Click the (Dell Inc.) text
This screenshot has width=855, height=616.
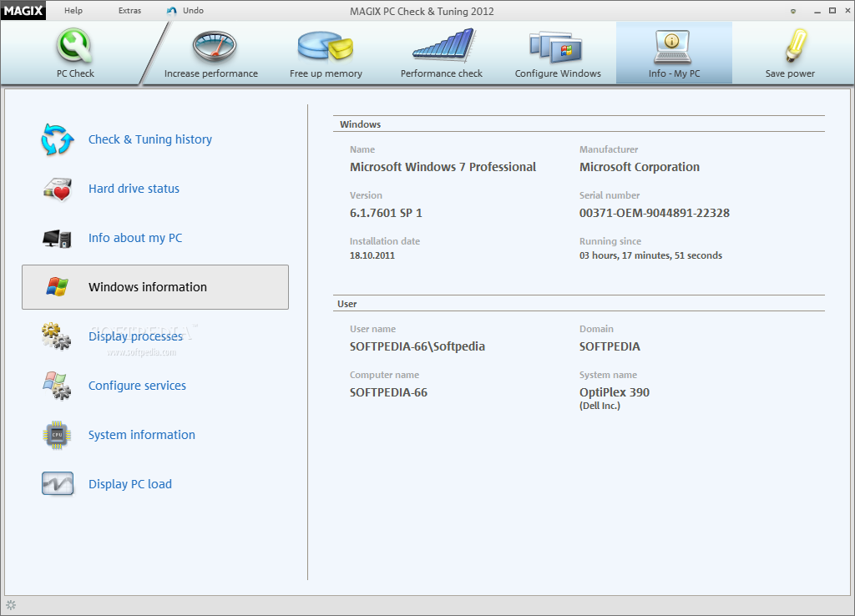click(x=600, y=406)
